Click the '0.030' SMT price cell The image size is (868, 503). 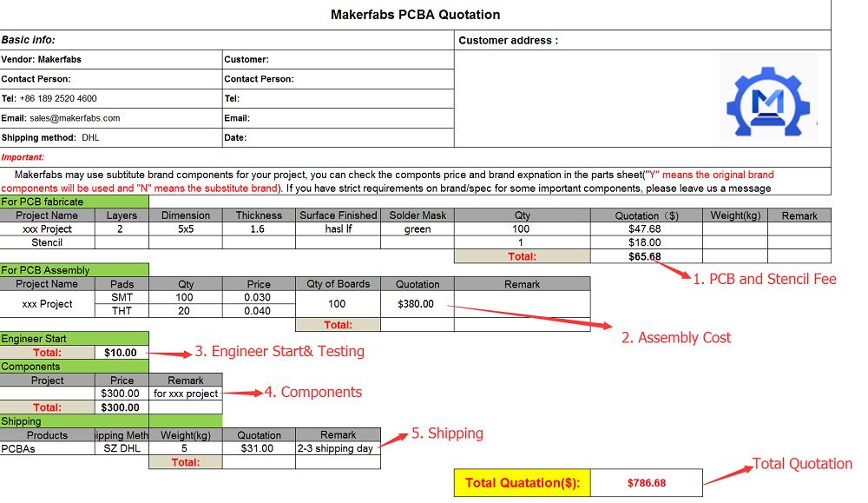[259, 297]
